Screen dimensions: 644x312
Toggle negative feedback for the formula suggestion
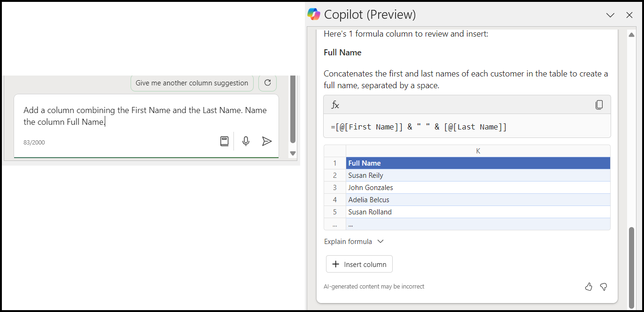(x=604, y=287)
